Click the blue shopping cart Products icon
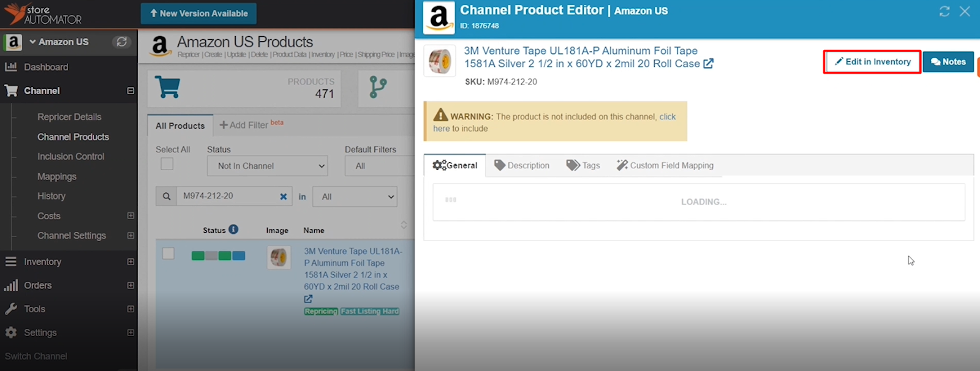 point(167,87)
